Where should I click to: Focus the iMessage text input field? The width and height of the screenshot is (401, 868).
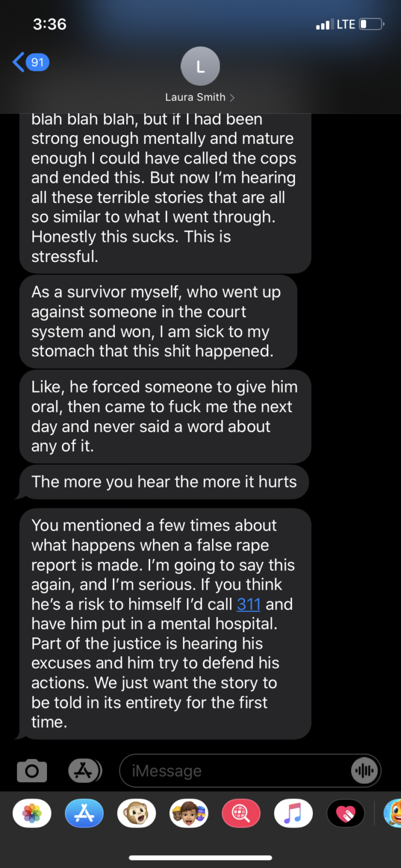click(x=250, y=771)
